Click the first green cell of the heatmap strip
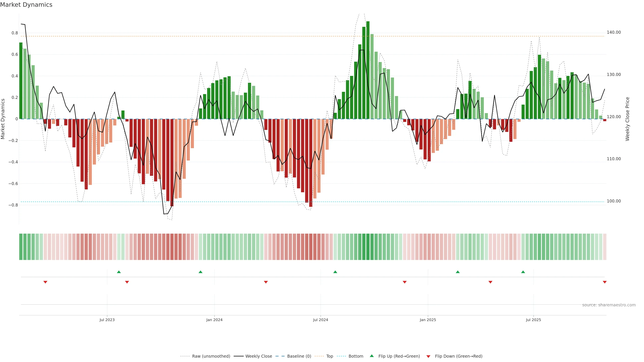644x362 pixels. point(21,247)
